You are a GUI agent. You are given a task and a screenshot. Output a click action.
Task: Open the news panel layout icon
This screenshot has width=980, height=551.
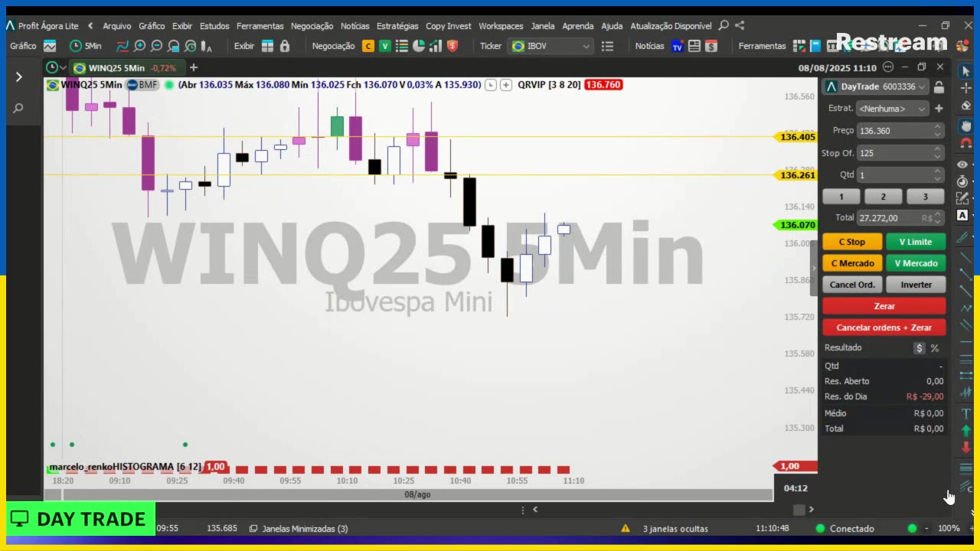coord(694,46)
